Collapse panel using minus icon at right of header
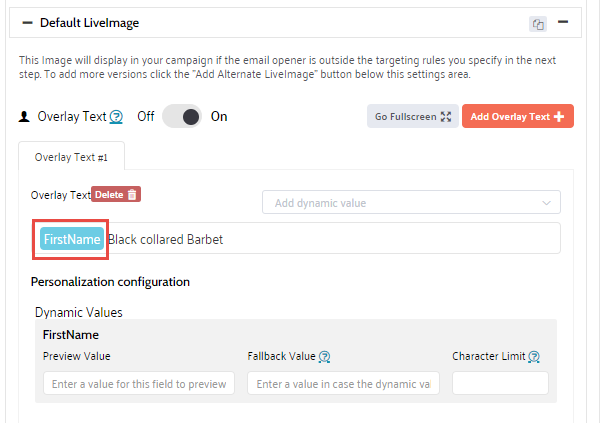602x423 pixels. [x=563, y=22]
